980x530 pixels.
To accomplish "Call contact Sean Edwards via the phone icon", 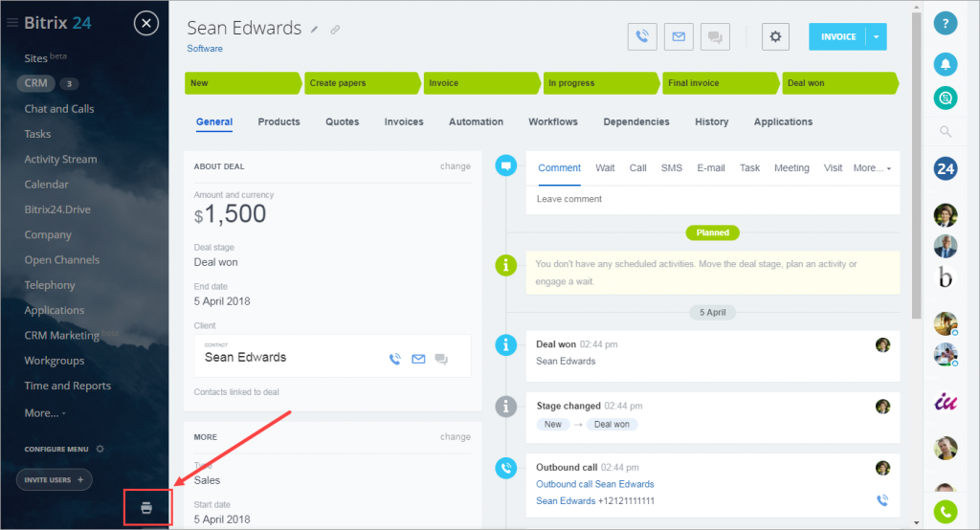I will pos(395,359).
